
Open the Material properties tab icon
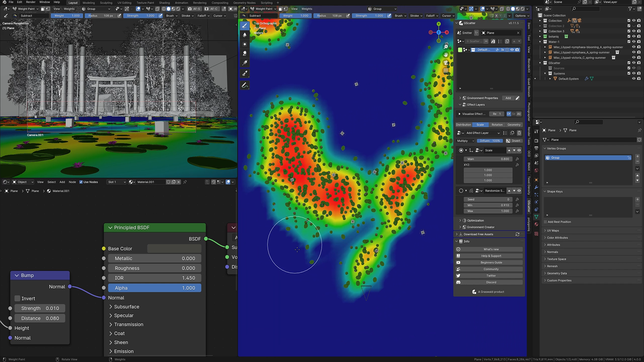[x=536, y=224]
